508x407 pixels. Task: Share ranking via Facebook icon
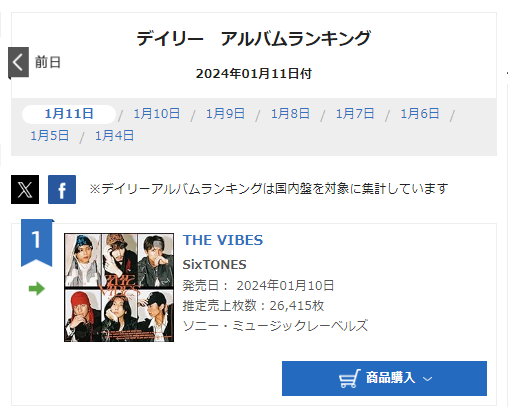62,189
